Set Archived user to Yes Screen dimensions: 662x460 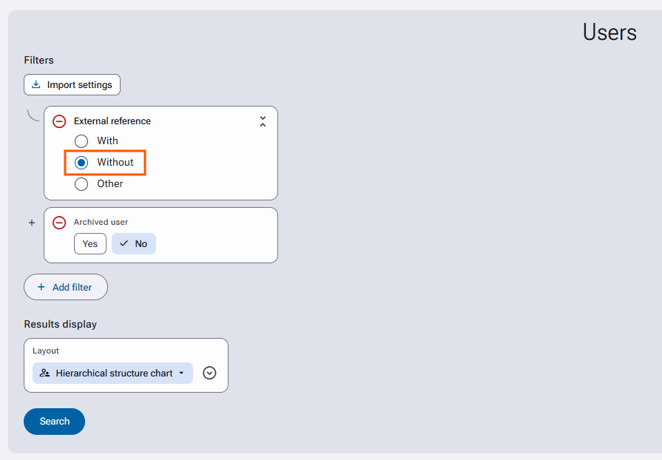90,244
